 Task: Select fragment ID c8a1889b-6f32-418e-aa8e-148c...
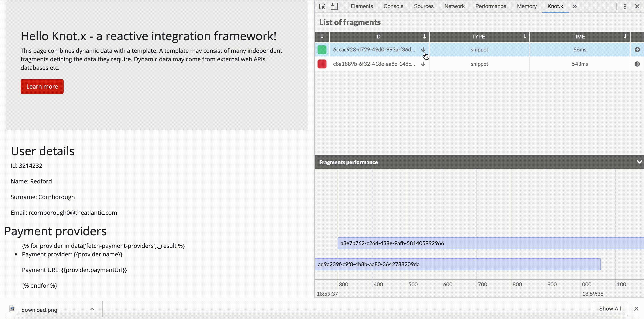[374, 64]
